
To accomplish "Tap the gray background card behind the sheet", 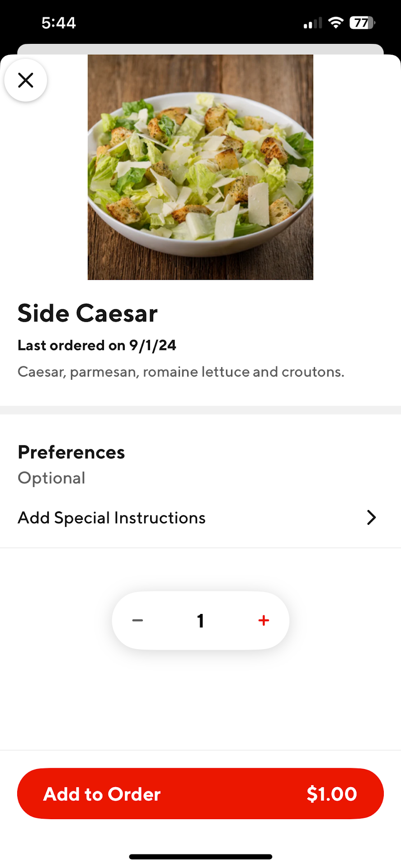I will 200,49.
